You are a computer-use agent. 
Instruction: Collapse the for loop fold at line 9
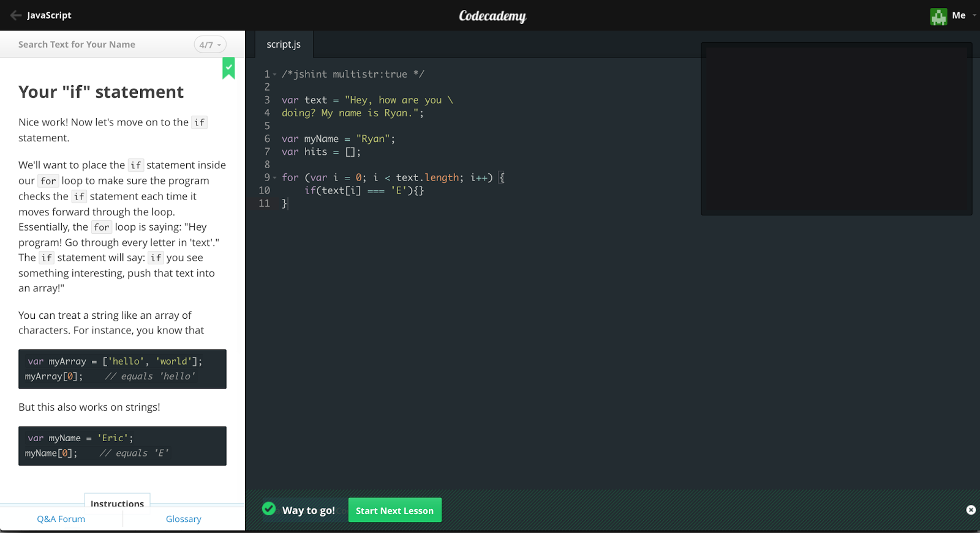point(274,178)
